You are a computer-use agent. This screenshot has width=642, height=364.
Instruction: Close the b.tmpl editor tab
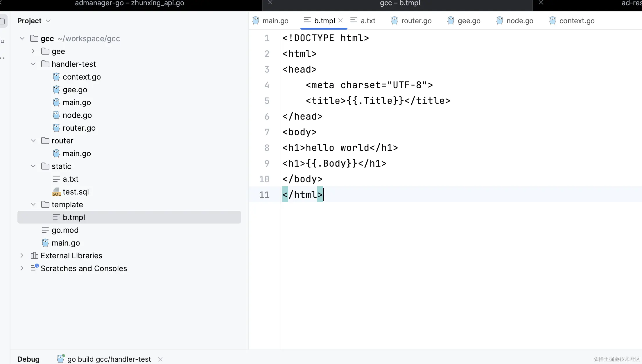[341, 20]
